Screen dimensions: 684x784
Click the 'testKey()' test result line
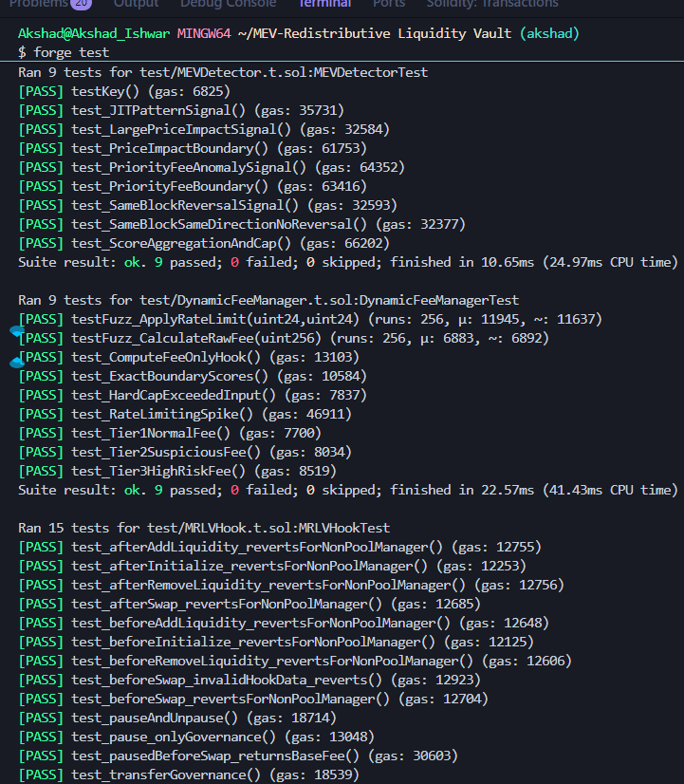[124, 91]
